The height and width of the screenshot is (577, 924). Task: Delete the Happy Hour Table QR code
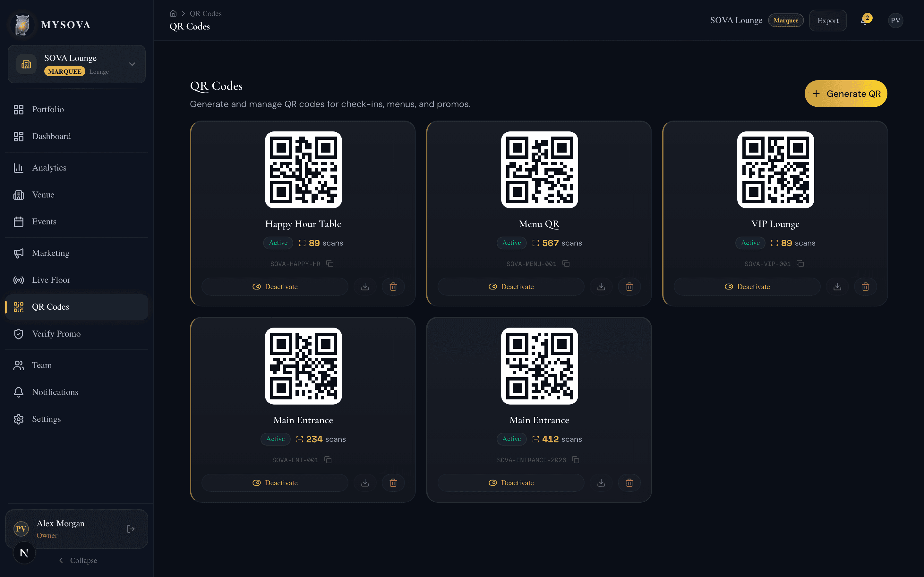pyautogui.click(x=393, y=286)
